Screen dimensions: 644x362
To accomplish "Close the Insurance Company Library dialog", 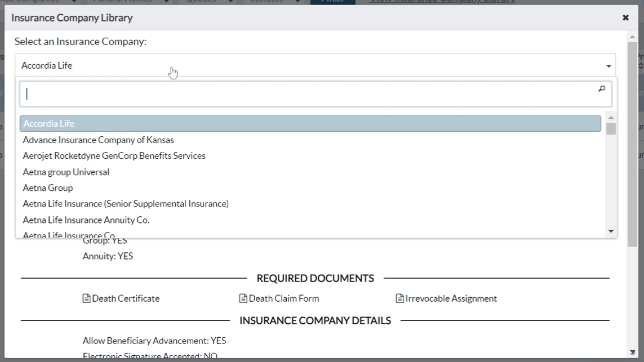I will pos(625,17).
